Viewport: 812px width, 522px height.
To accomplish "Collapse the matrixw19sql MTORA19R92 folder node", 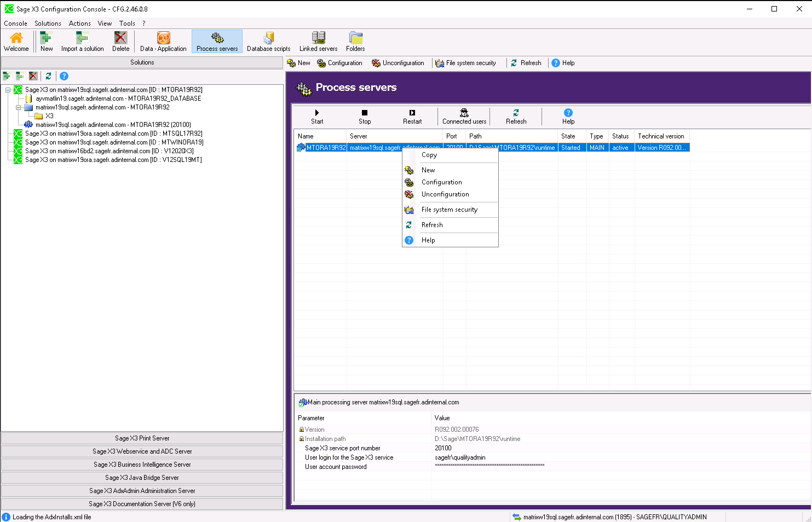I will pos(18,107).
